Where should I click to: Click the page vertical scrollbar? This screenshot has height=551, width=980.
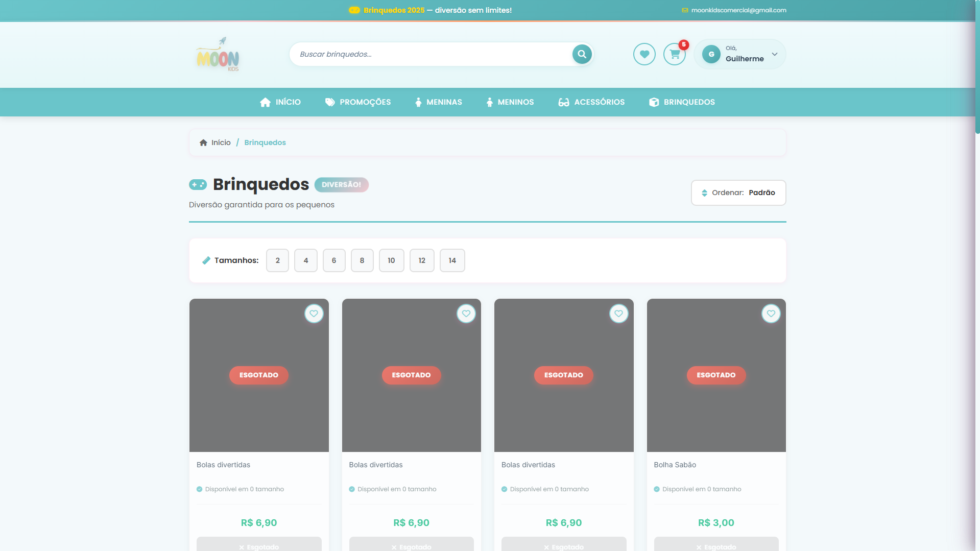click(x=977, y=276)
